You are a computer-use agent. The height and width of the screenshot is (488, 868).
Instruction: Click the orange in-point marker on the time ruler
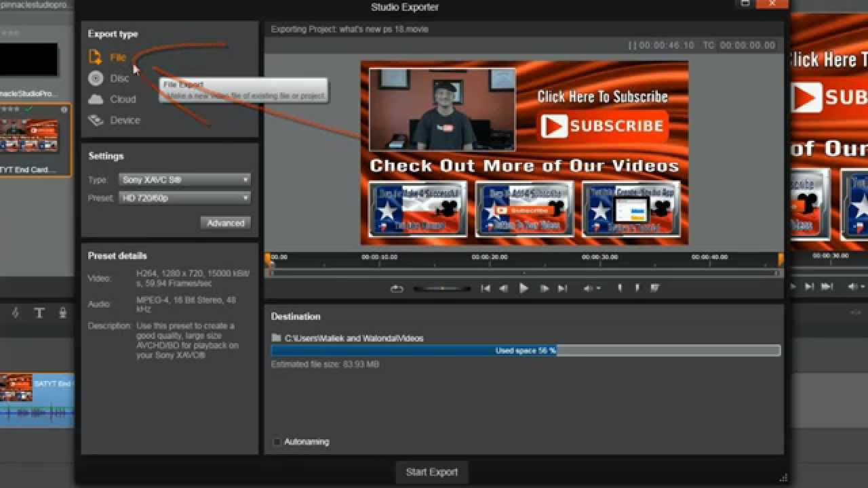pyautogui.click(x=268, y=258)
